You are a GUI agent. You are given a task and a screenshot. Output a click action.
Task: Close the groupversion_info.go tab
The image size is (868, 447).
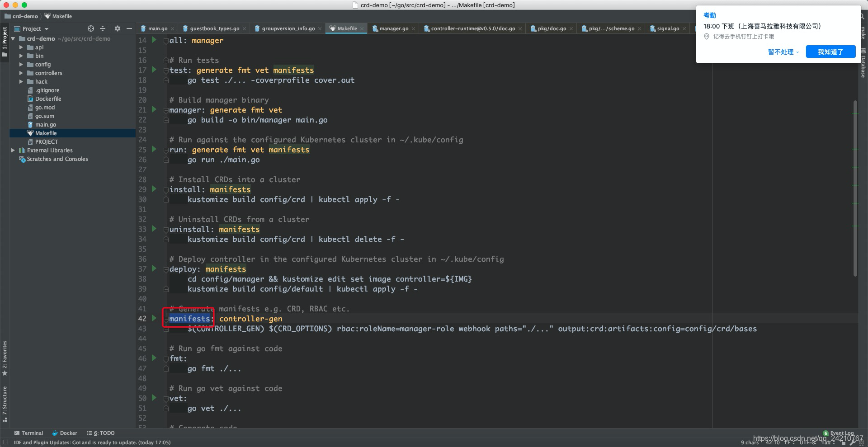[320, 28]
